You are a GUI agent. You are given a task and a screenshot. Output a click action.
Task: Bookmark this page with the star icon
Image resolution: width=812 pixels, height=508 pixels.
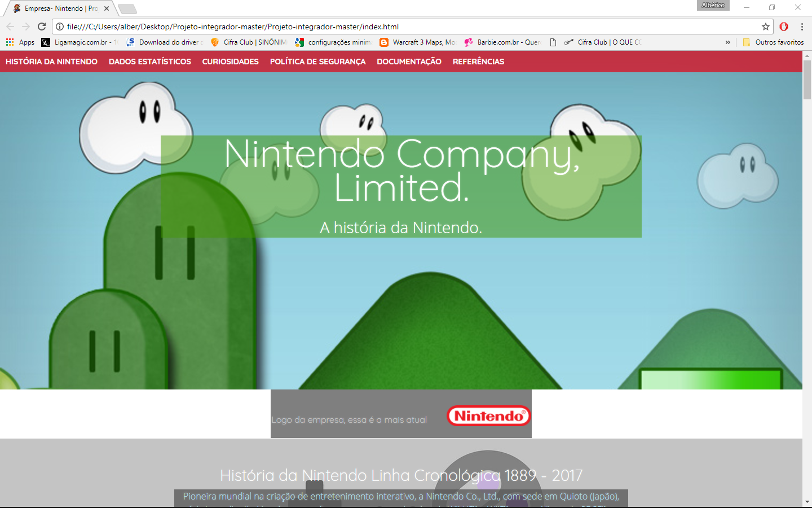(x=766, y=27)
